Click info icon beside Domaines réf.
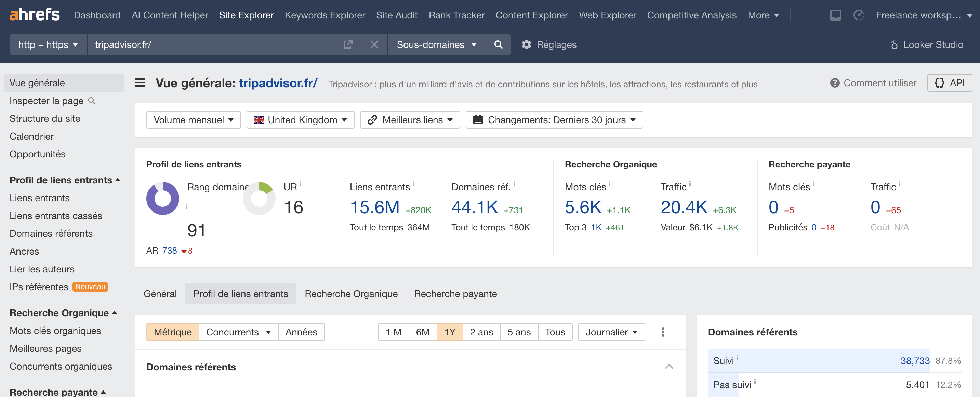This screenshot has height=397, width=980. [x=514, y=184]
